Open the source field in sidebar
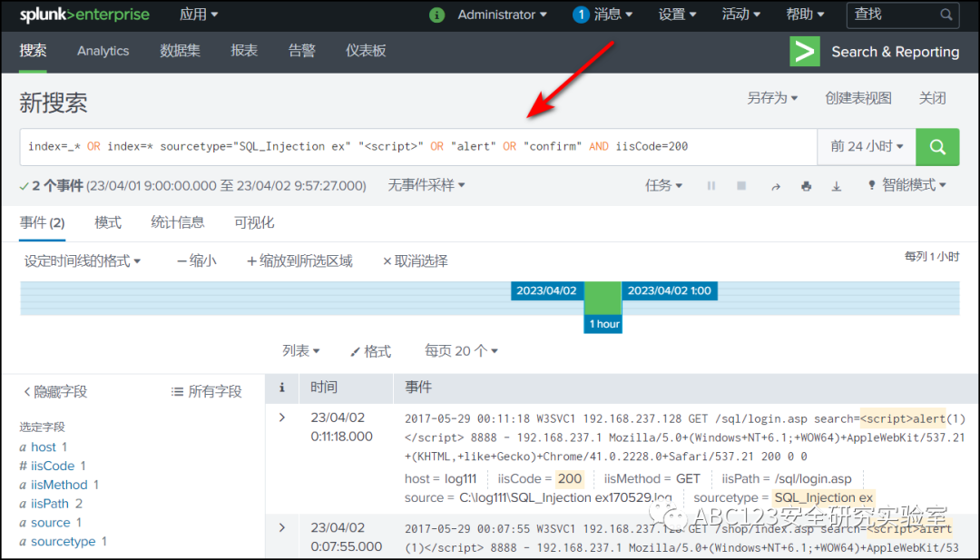Image resolution: width=980 pixels, height=560 pixels. click(x=50, y=523)
